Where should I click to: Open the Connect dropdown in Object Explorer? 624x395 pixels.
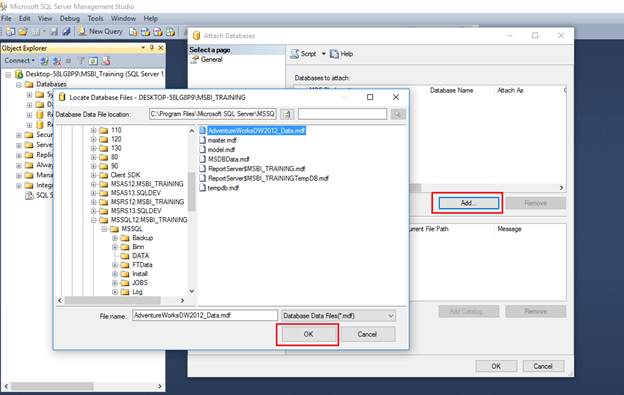(20, 60)
